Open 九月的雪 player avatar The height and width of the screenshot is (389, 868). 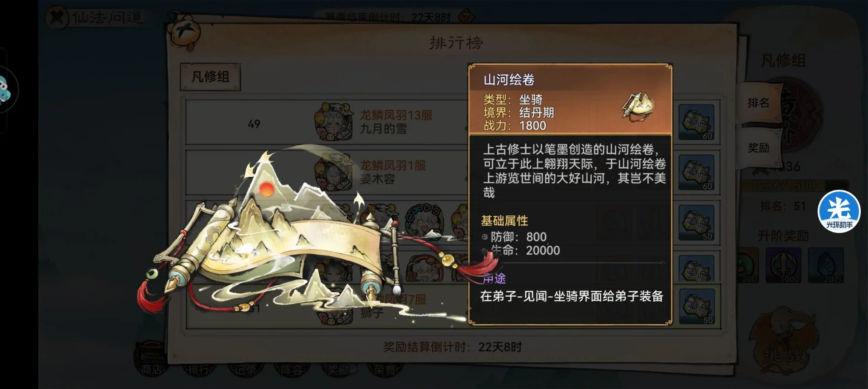(334, 121)
